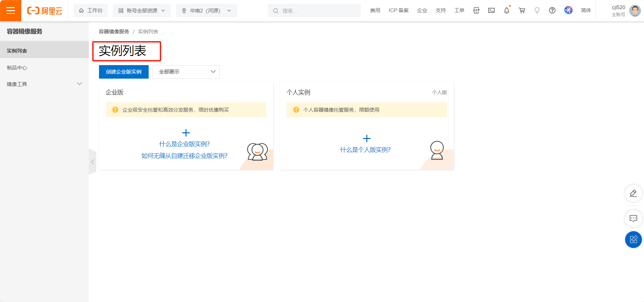This screenshot has height=302, width=644.
Task: Click the search magnifier icon
Action: 276,11
